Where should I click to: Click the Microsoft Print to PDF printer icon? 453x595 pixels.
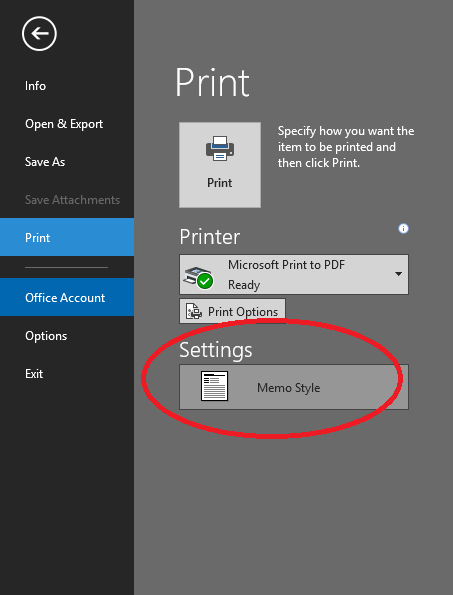198,277
